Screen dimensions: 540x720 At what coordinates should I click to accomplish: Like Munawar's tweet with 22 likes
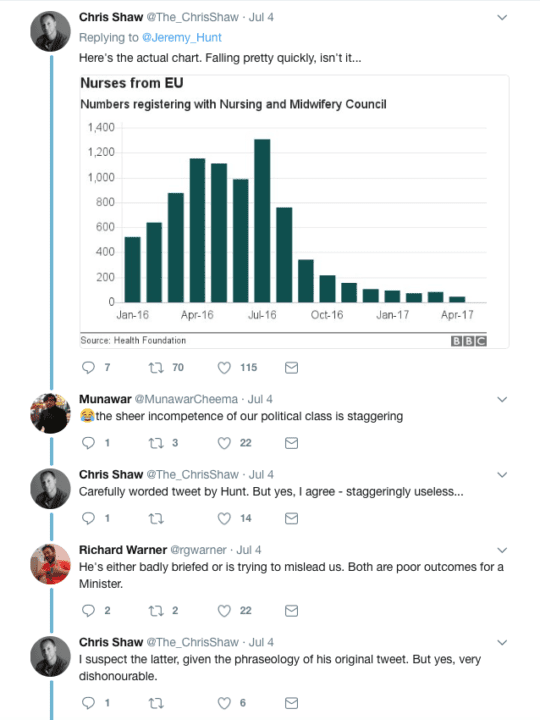[x=224, y=443]
